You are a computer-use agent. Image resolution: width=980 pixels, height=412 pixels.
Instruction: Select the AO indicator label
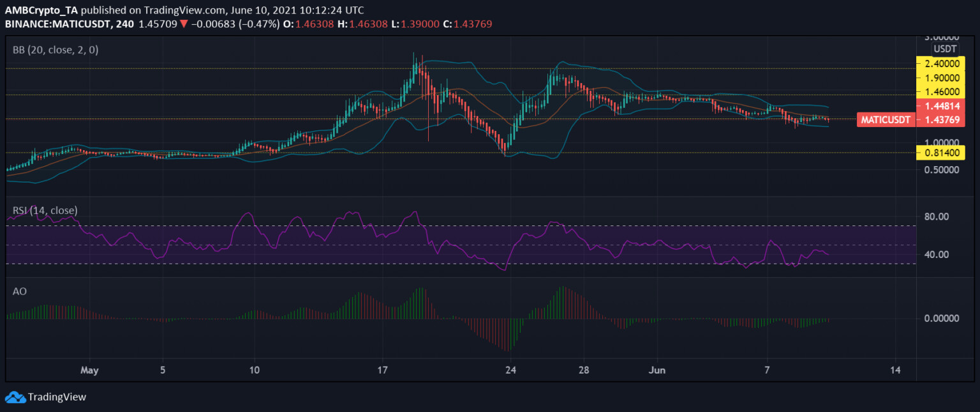point(20,291)
